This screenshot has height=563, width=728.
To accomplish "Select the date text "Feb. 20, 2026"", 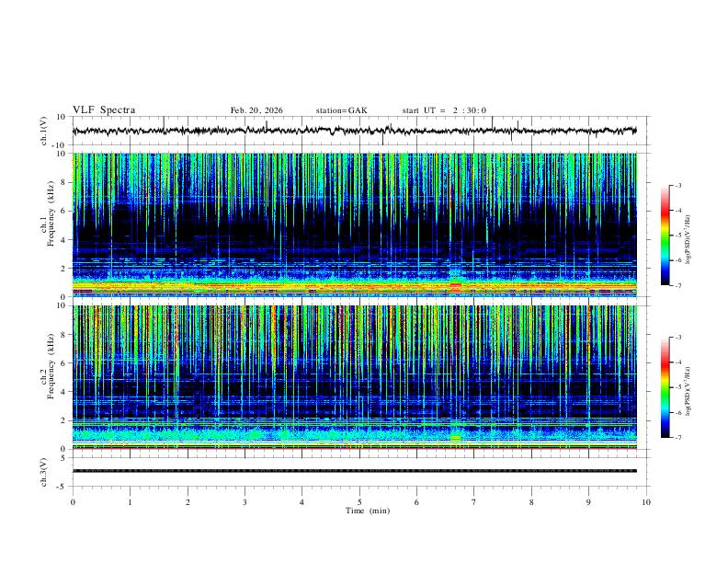I will coord(256,110).
